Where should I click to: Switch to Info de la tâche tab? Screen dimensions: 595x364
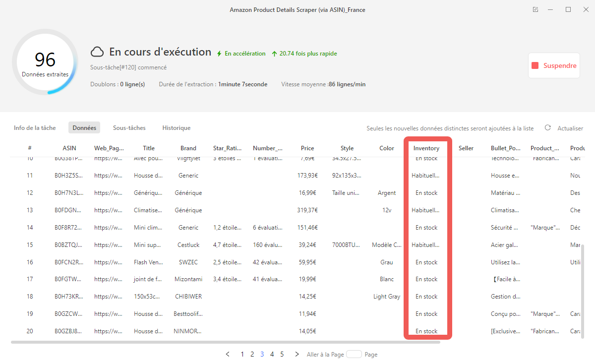coord(35,128)
